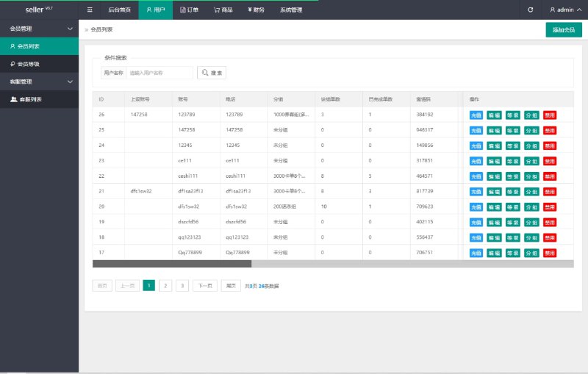The width and height of the screenshot is (588, 374).
Task: Click the hamburger menu icon to collapse the sidebar
Action: 90,10
